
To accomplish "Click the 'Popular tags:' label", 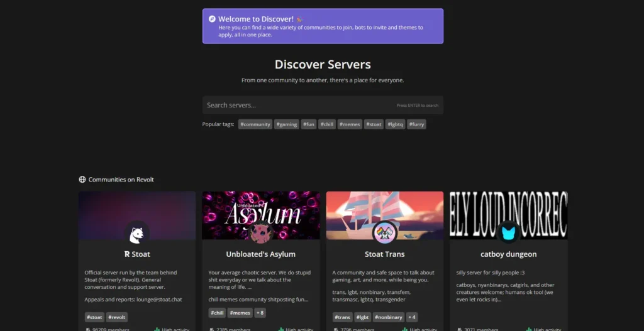I will pos(218,124).
